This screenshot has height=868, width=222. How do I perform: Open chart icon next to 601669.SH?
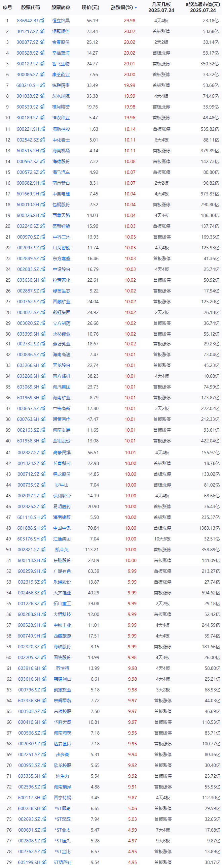point(42,194)
